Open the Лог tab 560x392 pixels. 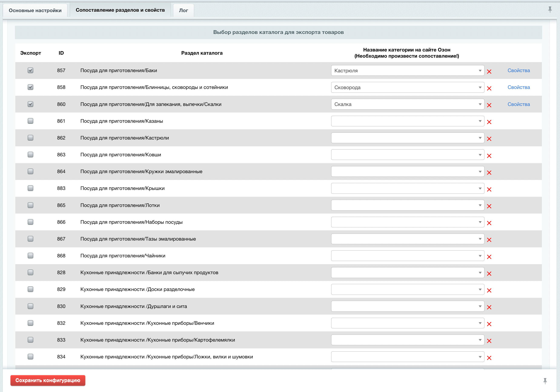coord(183,10)
